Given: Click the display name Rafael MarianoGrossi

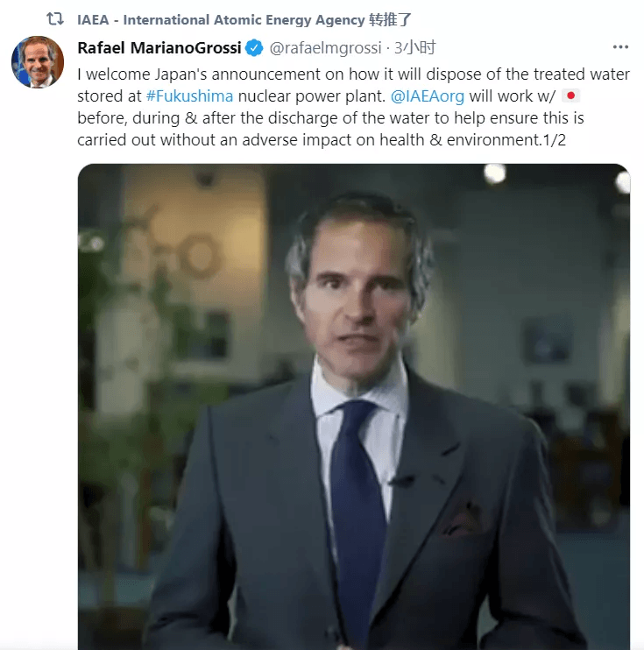Looking at the screenshot, I should tap(159, 48).
